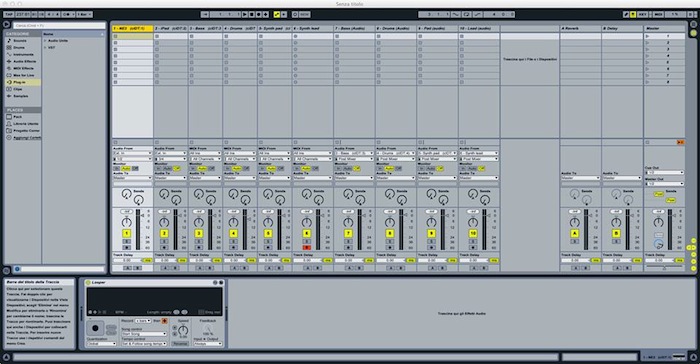Click the Loop switch in the top bar

(x=467, y=14)
